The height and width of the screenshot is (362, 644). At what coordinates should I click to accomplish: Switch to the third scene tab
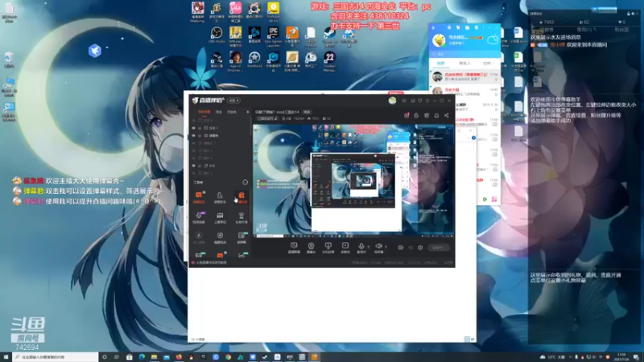[x=232, y=112]
